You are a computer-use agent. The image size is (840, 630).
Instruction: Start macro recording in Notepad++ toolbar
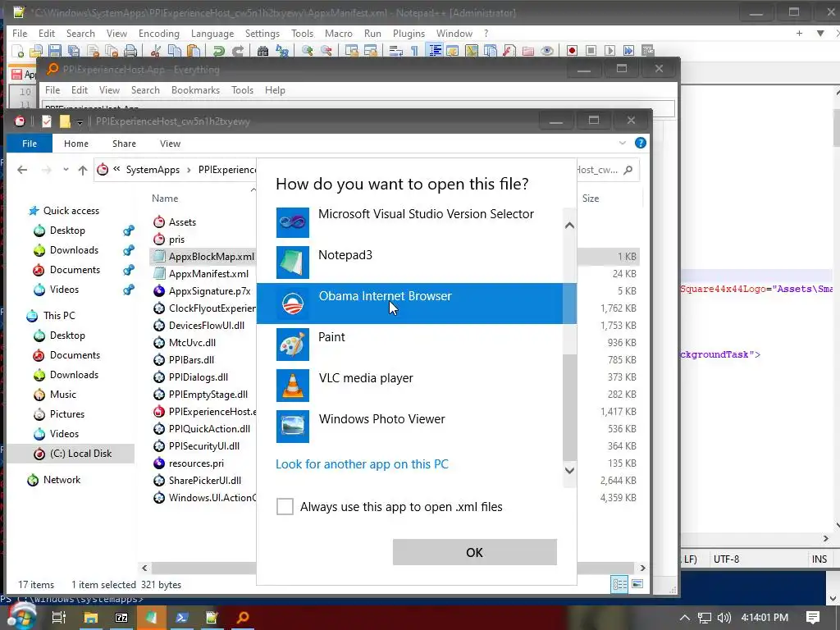pos(572,51)
